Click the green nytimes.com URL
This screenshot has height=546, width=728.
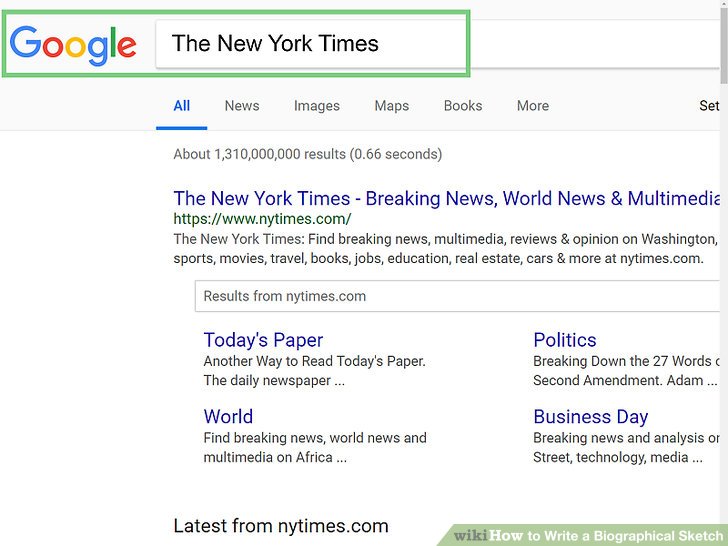262,219
